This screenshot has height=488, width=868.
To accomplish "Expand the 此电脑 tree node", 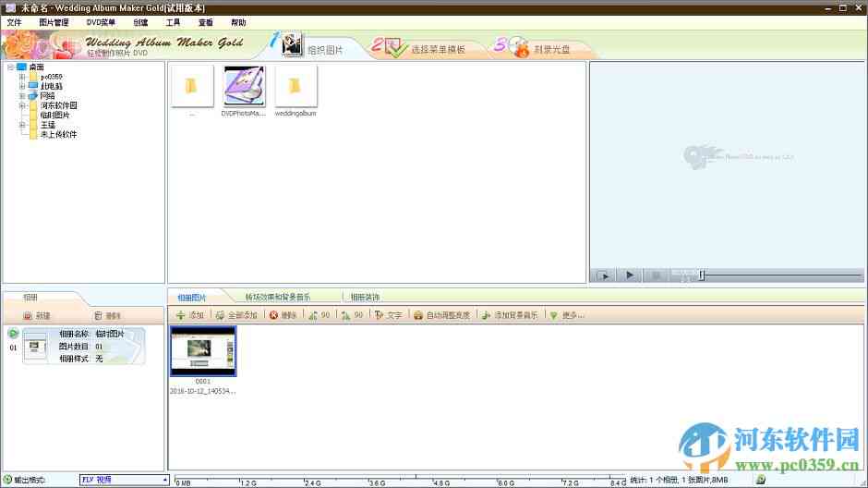I will 22,86.
